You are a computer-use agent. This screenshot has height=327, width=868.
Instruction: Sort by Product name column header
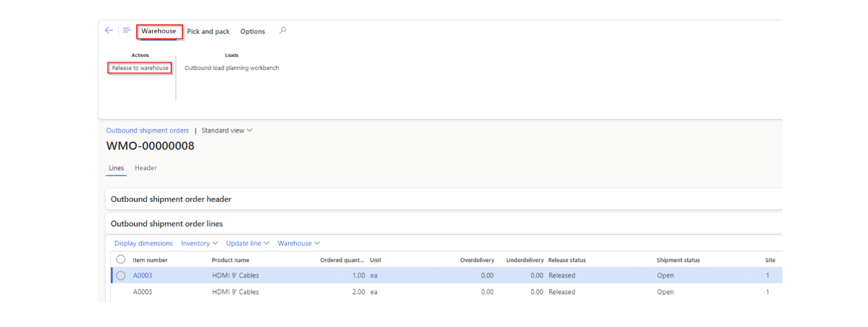pyautogui.click(x=231, y=260)
